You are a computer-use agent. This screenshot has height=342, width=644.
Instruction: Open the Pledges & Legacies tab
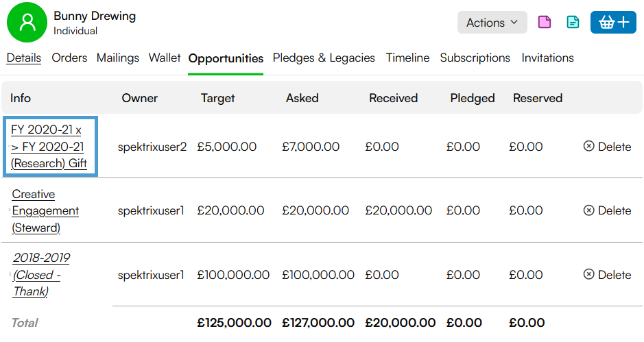(324, 58)
